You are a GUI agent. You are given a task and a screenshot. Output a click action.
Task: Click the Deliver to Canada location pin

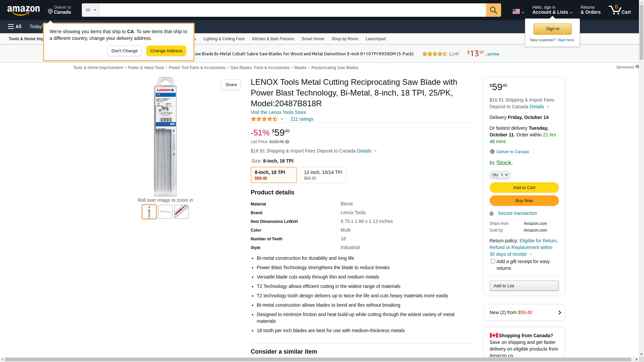pyautogui.click(x=492, y=152)
